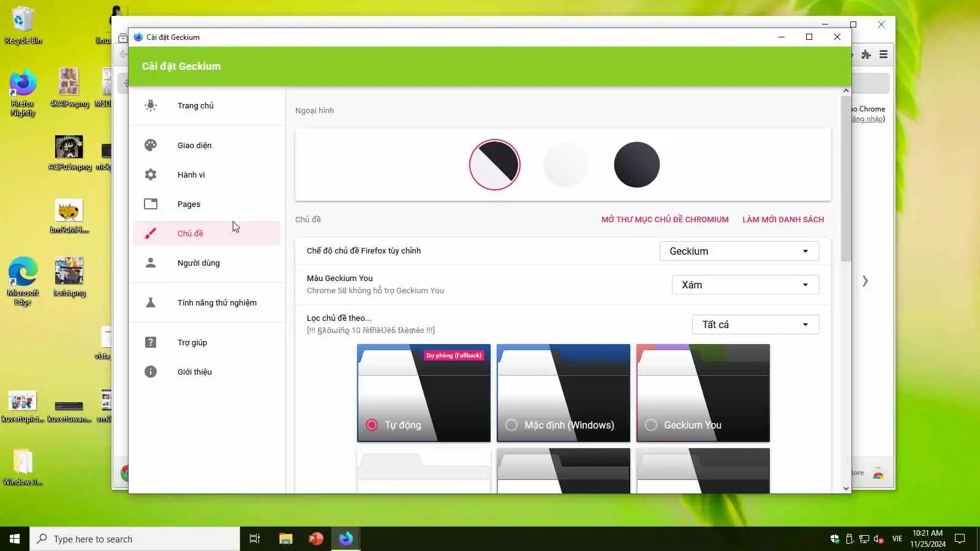Click the scrollbar up arrow in settings

tap(846, 91)
